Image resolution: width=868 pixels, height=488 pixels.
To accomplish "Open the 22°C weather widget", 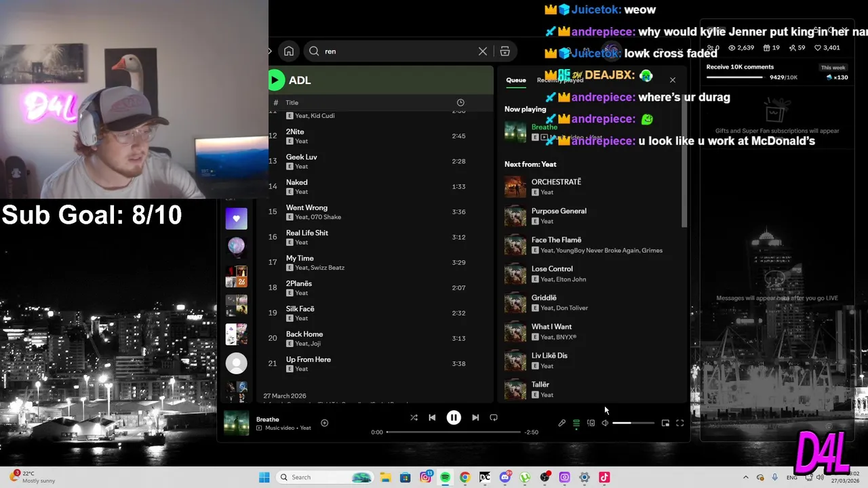I will pyautogui.click(x=34, y=477).
